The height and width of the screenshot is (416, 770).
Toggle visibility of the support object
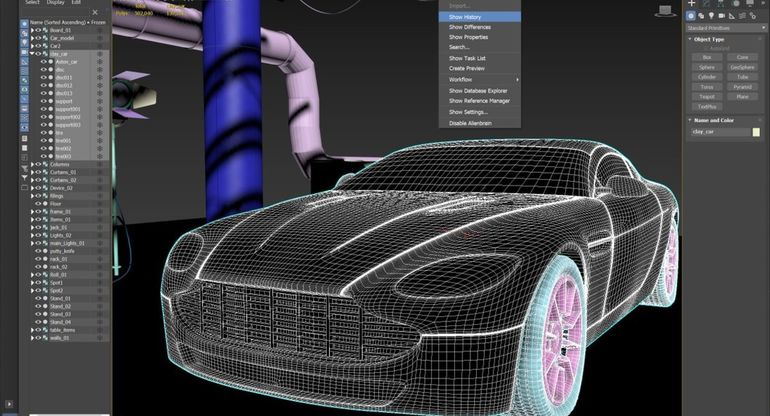click(x=43, y=100)
